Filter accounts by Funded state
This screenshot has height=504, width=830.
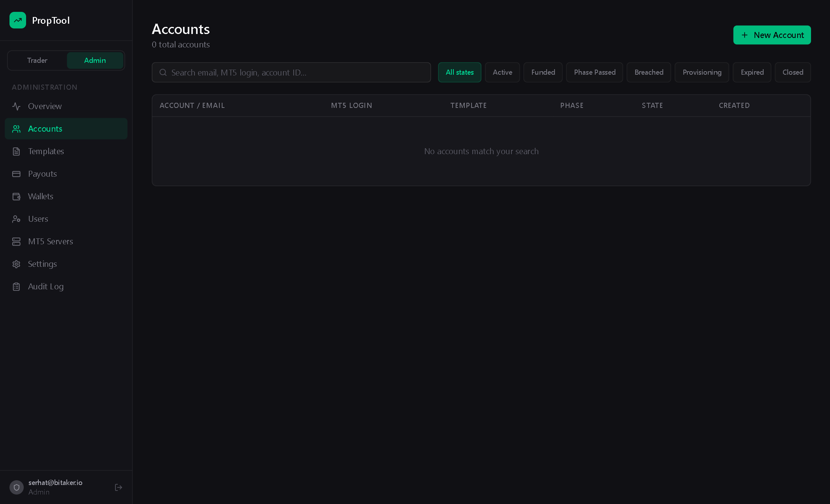click(543, 72)
